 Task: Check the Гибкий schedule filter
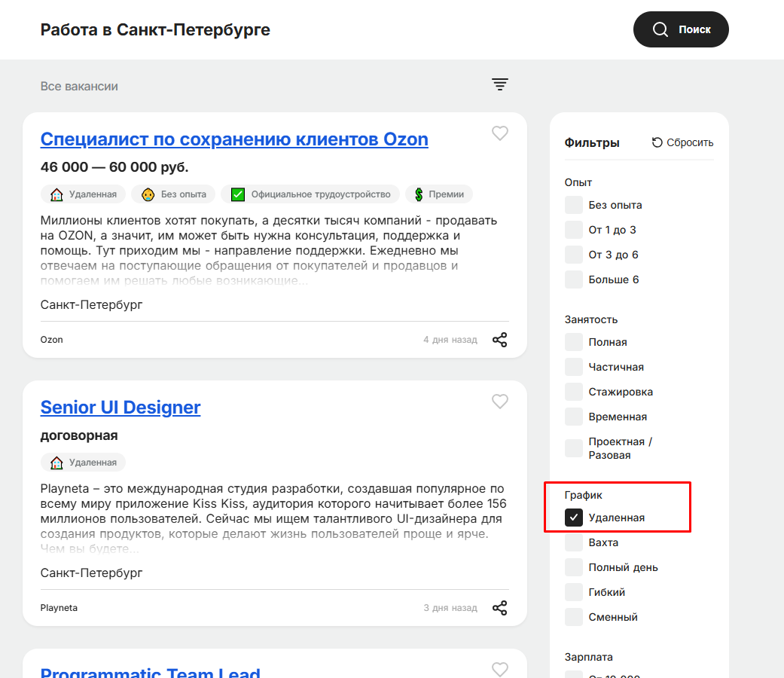coord(573,592)
